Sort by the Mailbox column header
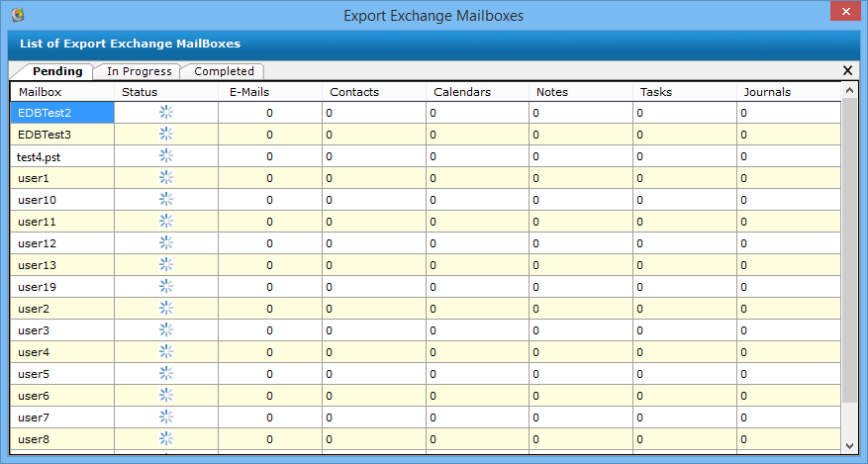868x464 pixels. (62, 92)
